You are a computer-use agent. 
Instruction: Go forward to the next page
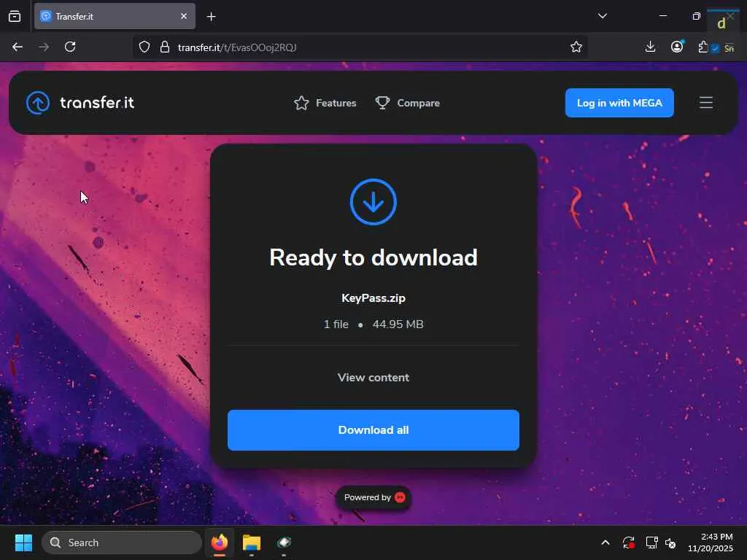[44, 47]
